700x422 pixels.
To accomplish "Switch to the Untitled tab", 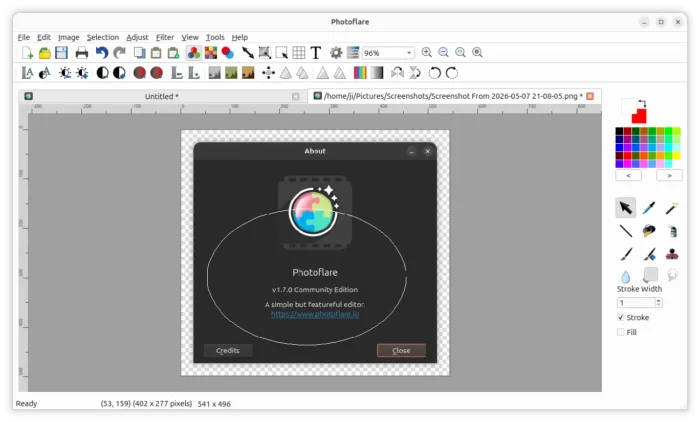I will (x=162, y=96).
